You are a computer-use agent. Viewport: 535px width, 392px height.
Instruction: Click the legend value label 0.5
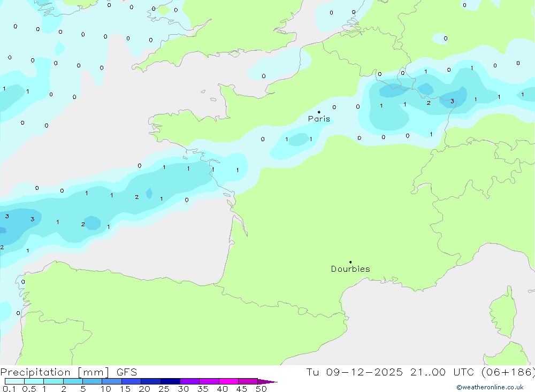click(29, 389)
